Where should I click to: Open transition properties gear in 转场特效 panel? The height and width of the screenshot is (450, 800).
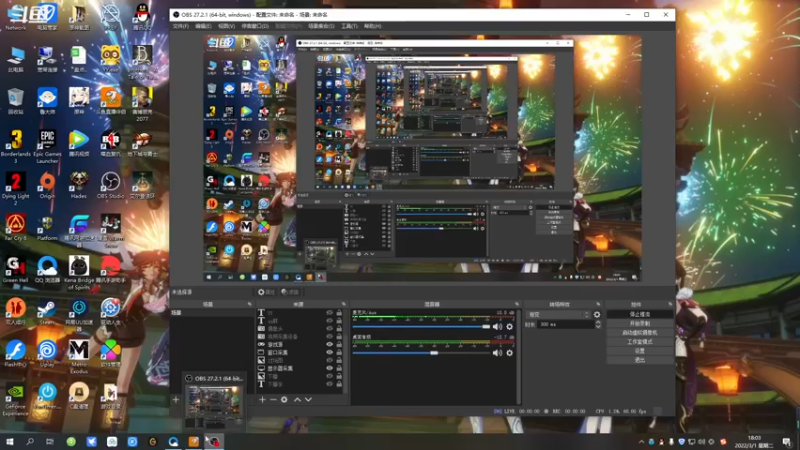[x=597, y=315]
